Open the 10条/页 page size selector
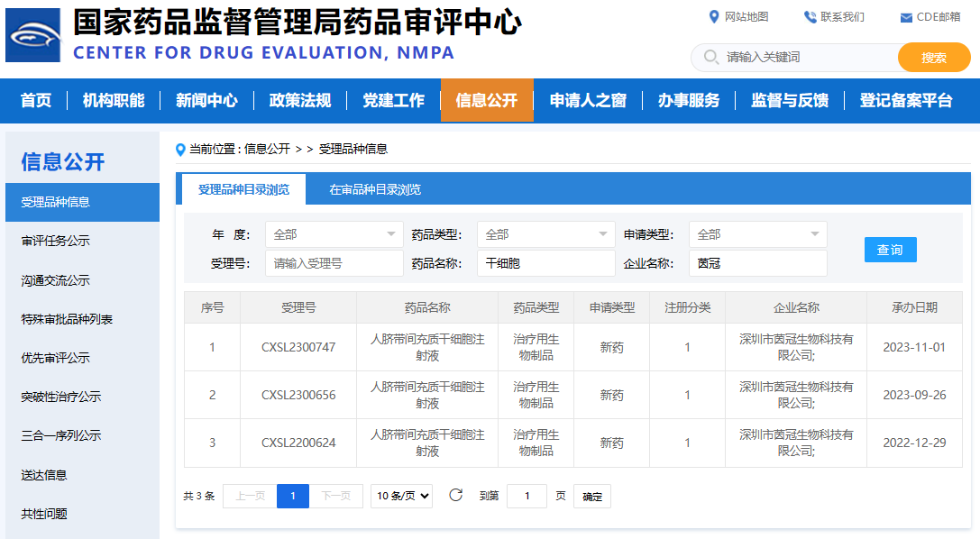Image resolution: width=980 pixels, height=539 pixels. pos(401,496)
